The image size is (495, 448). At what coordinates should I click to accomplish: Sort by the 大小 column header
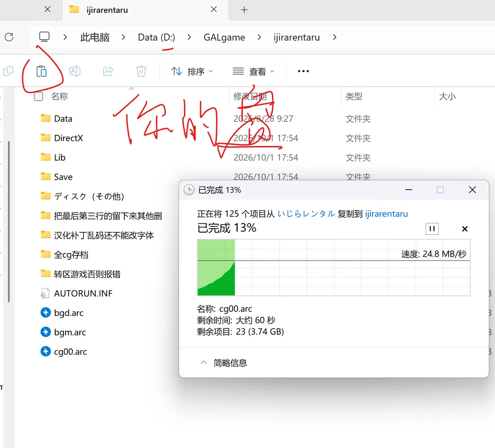447,96
